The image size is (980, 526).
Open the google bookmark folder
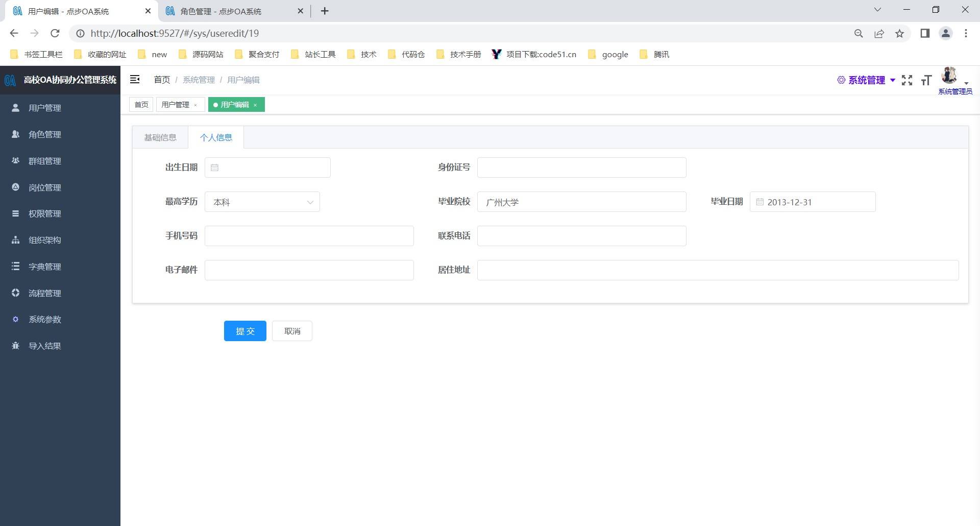point(608,54)
